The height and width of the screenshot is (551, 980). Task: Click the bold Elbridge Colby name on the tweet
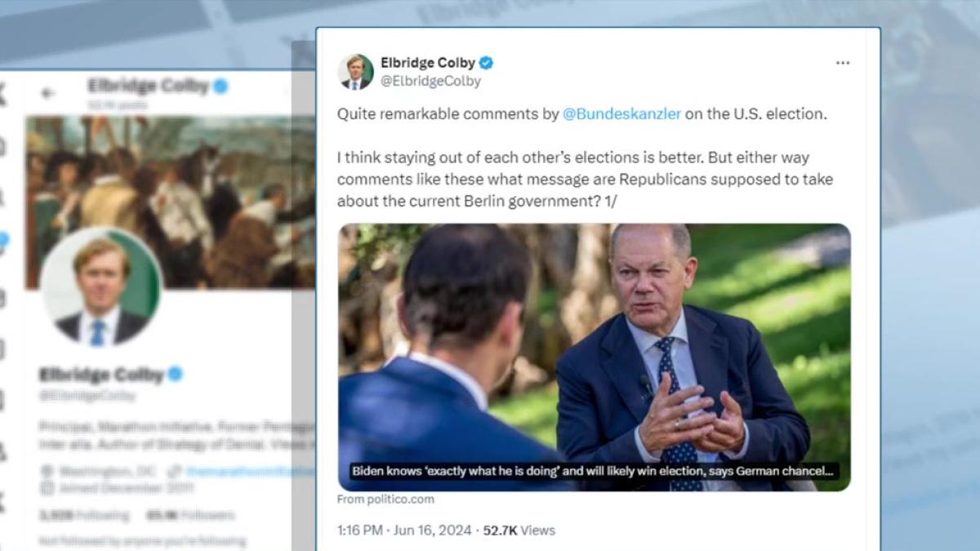pyautogui.click(x=427, y=63)
